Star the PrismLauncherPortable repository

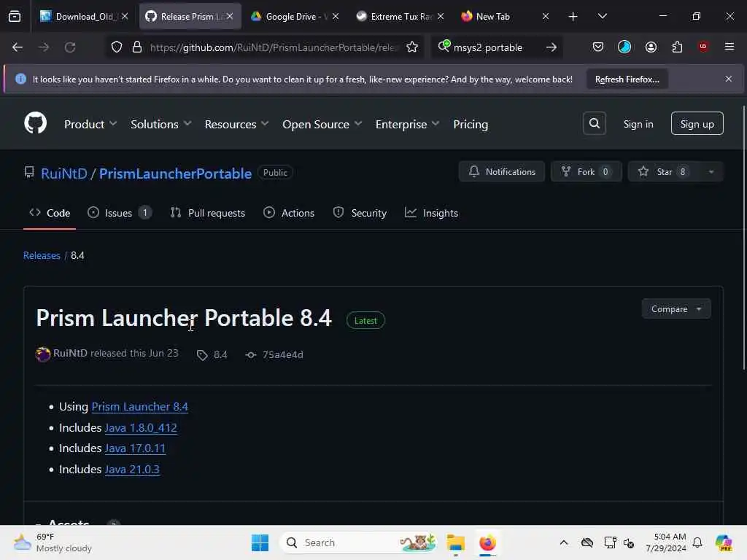point(664,172)
